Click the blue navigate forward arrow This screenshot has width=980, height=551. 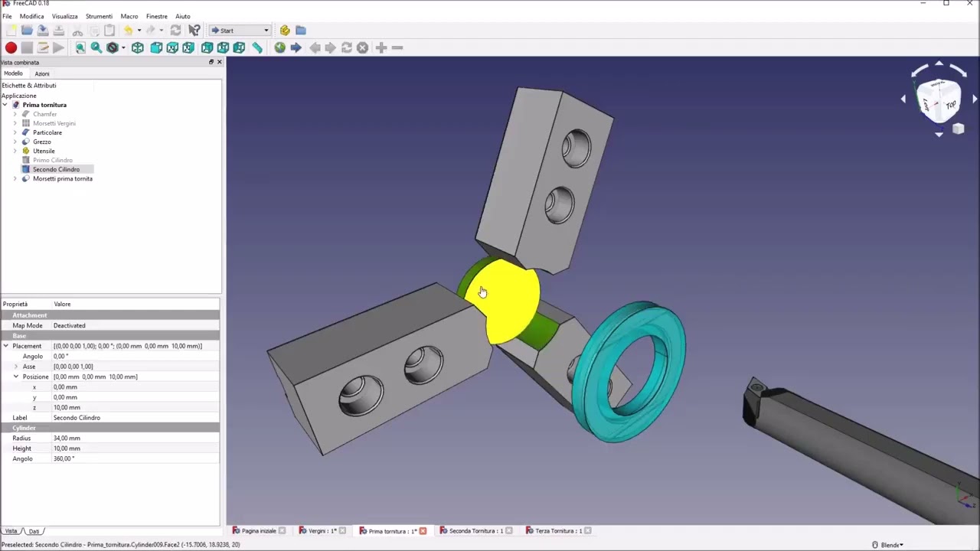[296, 47]
